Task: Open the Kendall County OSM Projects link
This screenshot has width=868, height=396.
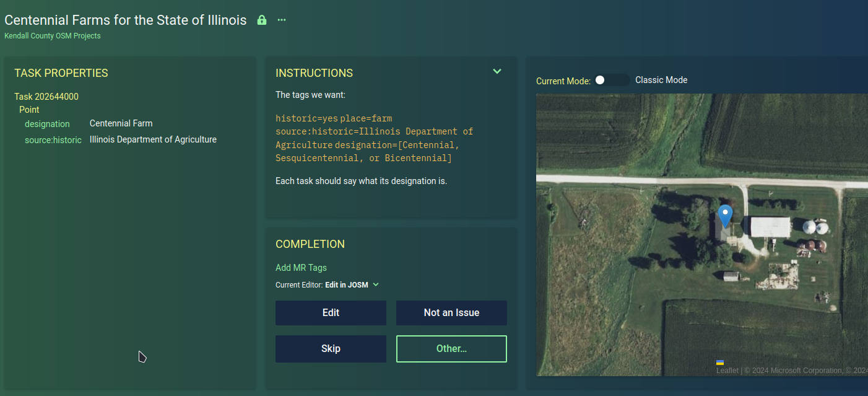Action: pos(53,36)
